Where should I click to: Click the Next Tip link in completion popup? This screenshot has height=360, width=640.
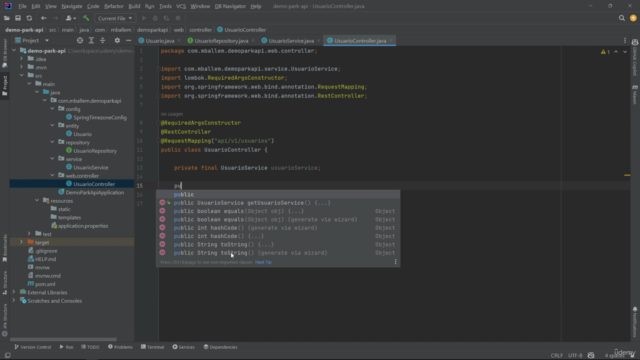pyautogui.click(x=263, y=262)
